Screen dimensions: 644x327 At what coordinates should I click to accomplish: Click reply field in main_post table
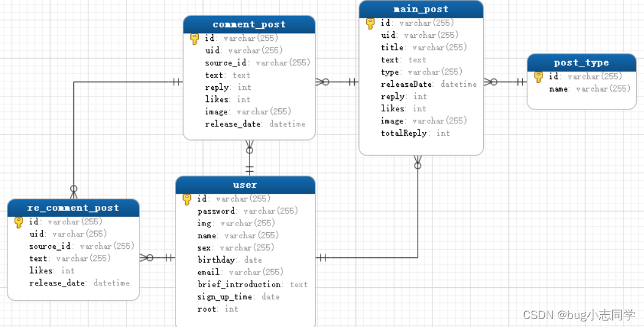(404, 97)
